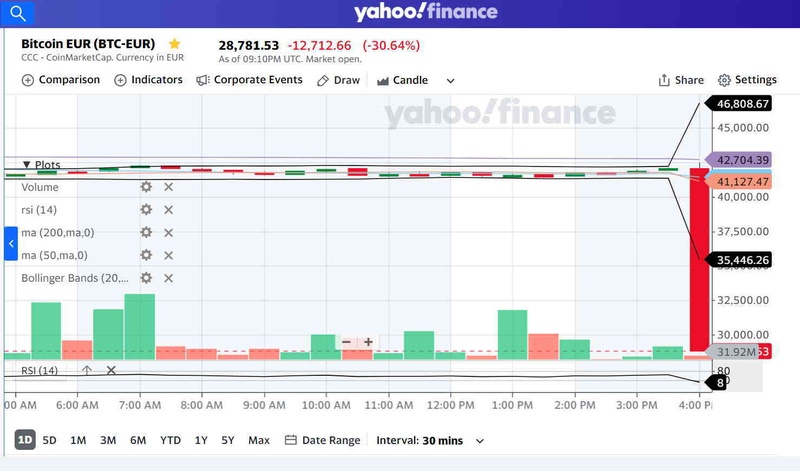Select the YTD range
The image size is (800, 471).
click(170, 440)
